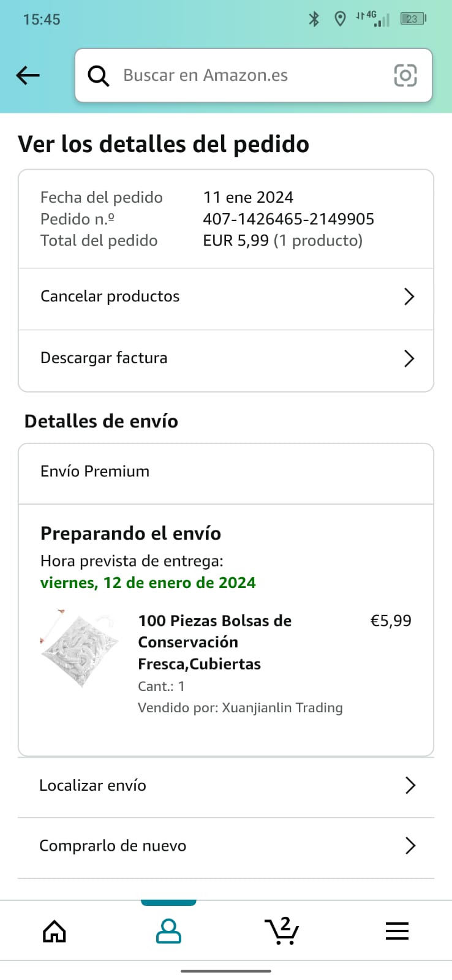
Task: Tap the search magnifying glass icon
Action: [x=98, y=75]
